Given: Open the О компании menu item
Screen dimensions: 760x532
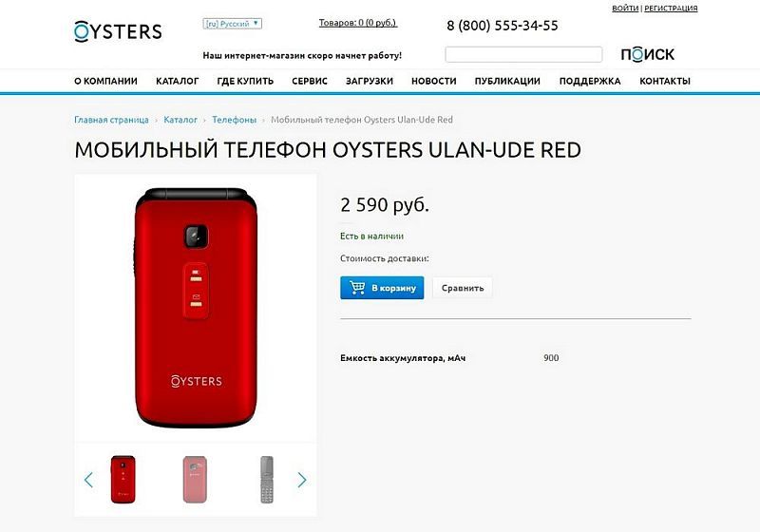Looking at the screenshot, I should 105,81.
